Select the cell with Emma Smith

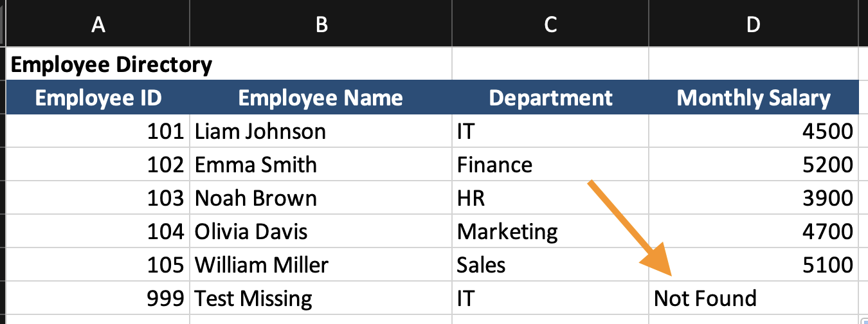pos(320,165)
